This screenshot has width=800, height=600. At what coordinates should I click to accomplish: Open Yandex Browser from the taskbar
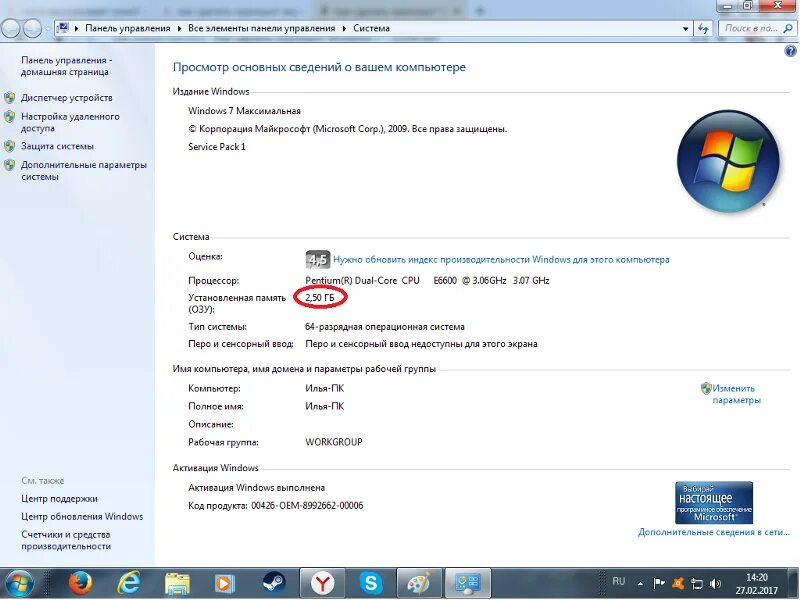(322, 583)
